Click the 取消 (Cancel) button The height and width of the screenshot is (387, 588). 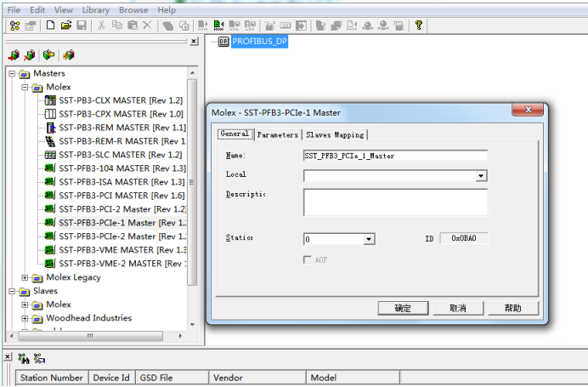click(458, 308)
